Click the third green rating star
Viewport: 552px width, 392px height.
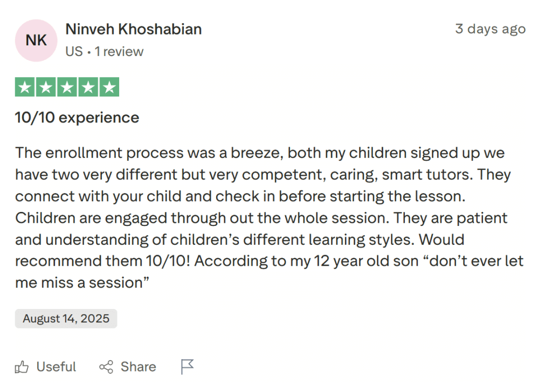coord(67,87)
